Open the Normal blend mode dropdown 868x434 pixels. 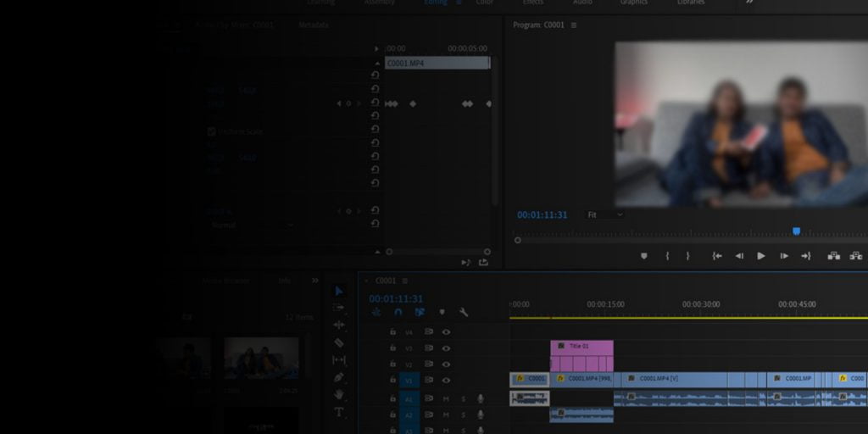pyautogui.click(x=252, y=225)
